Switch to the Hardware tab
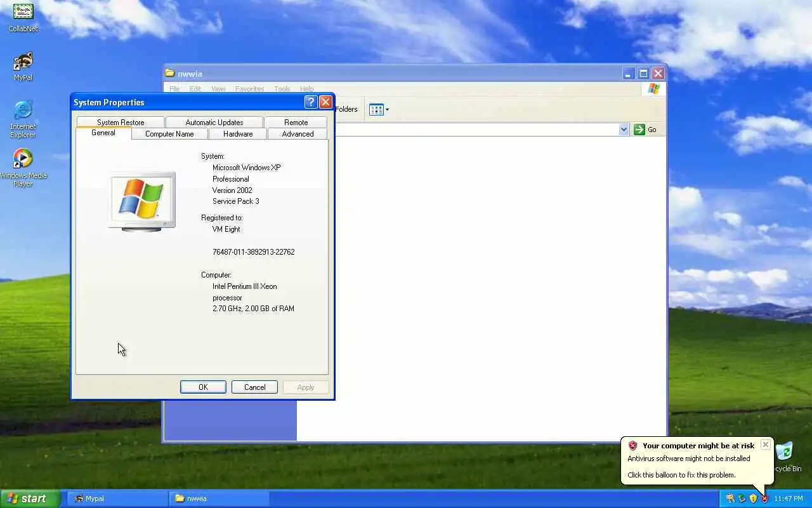812x508 pixels. [238, 133]
